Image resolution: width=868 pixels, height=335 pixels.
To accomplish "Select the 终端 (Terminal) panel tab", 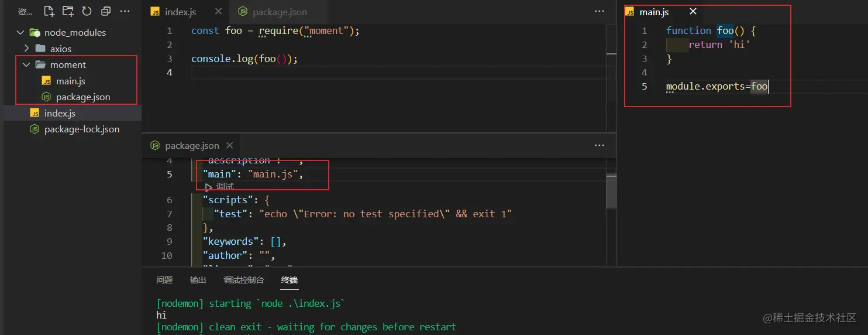I will (x=290, y=281).
